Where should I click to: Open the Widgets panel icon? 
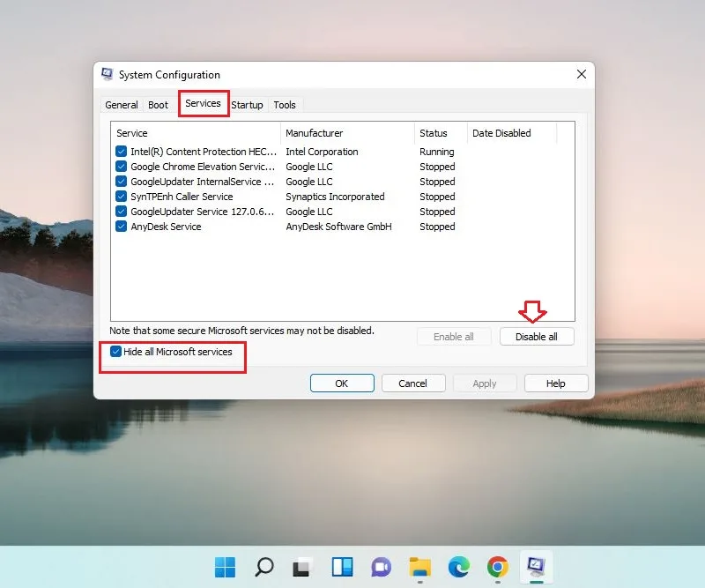pos(342,567)
